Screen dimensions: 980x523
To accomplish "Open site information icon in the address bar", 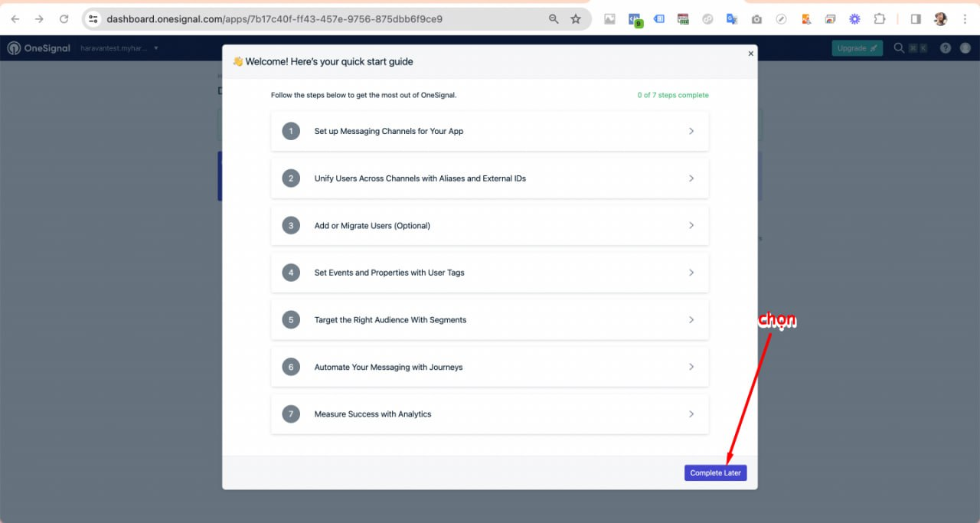I will coord(93,19).
